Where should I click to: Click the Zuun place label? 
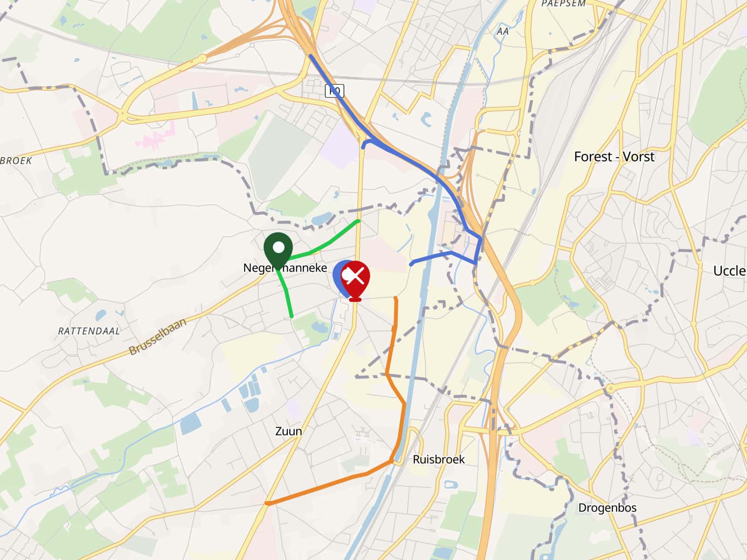[288, 431]
